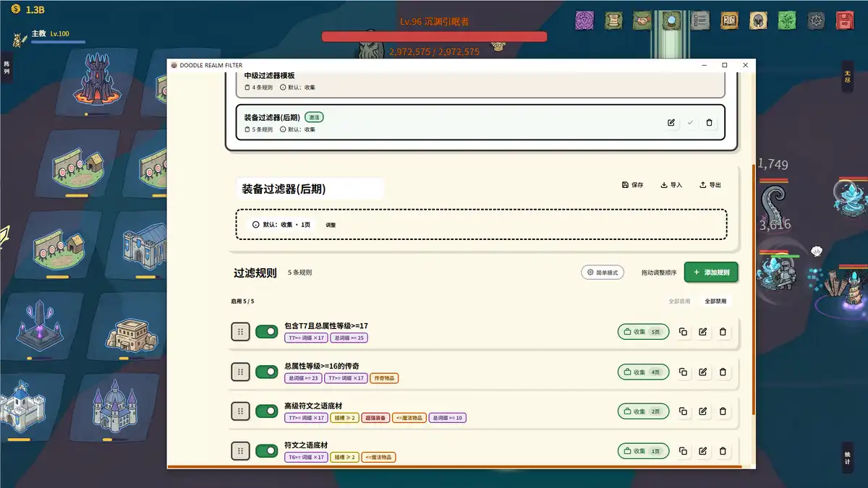This screenshot has width=868, height=488.
Task: Duplicate the 高级符文之语底材 rule
Action: pyautogui.click(x=683, y=411)
